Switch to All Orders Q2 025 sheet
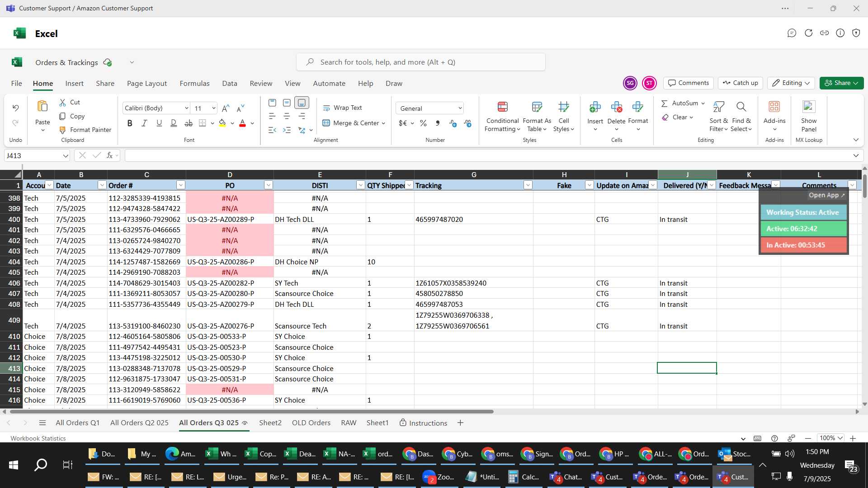This screenshot has height=488, width=868. [139, 423]
